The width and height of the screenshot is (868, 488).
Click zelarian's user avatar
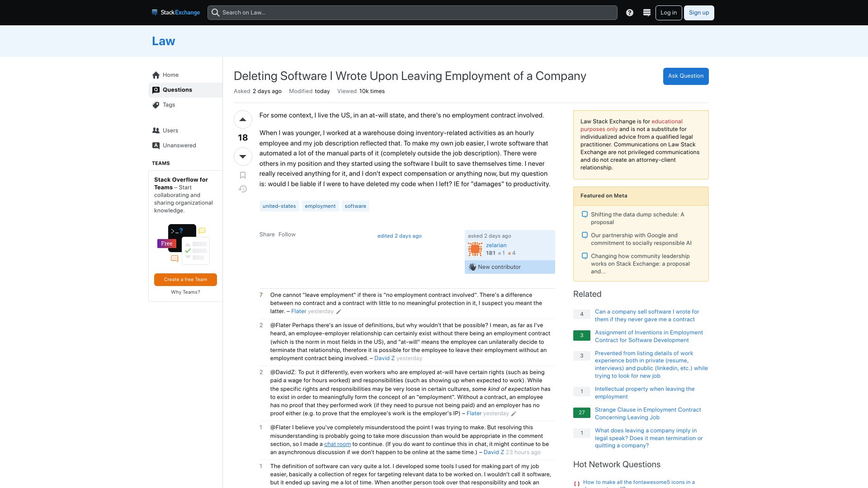click(x=475, y=249)
